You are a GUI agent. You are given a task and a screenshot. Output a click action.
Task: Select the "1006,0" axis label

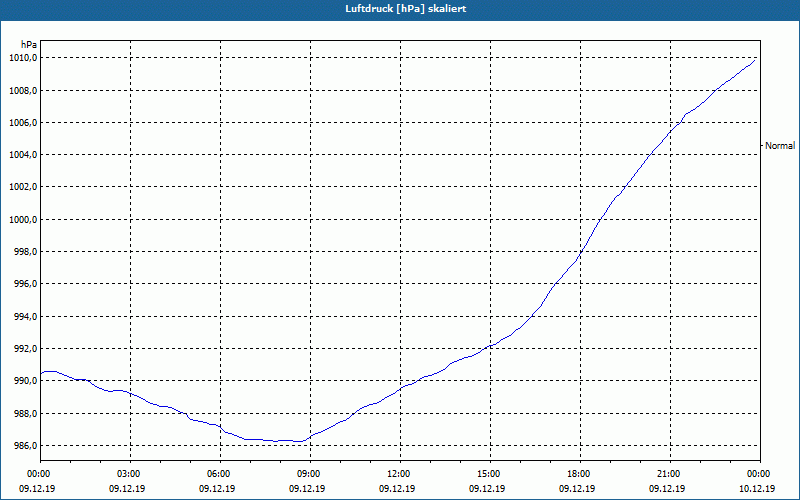pyautogui.click(x=23, y=123)
